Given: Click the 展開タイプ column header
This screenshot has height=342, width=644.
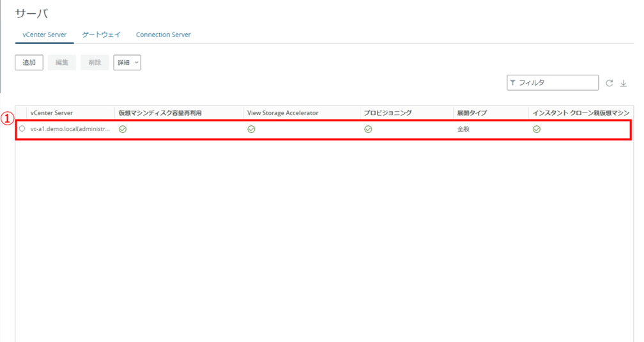Looking at the screenshot, I should (x=471, y=113).
